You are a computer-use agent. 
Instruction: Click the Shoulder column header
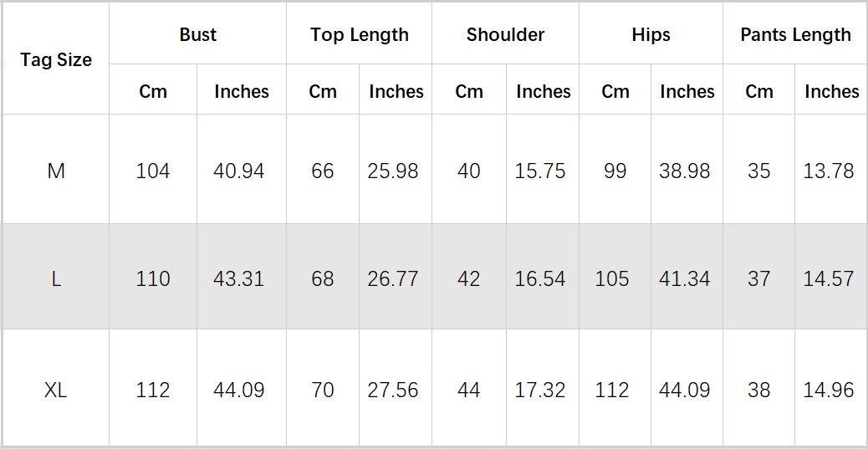(x=505, y=35)
